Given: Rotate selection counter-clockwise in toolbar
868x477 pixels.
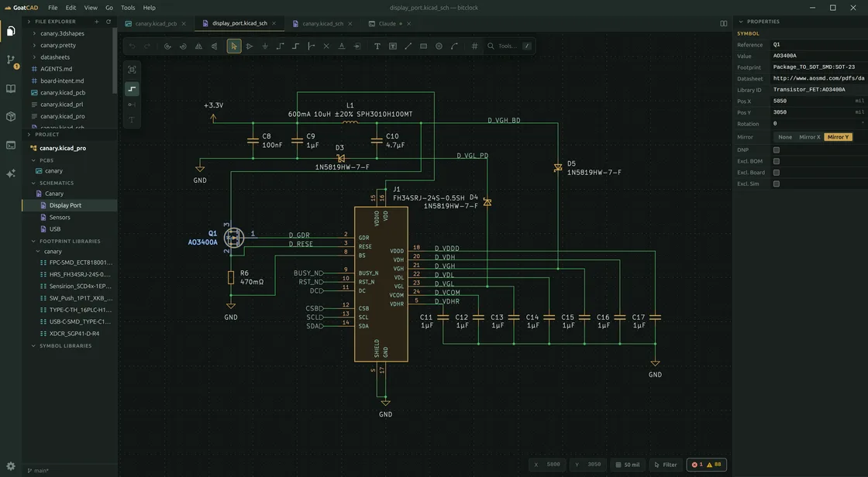Looking at the screenshot, I should point(167,46).
